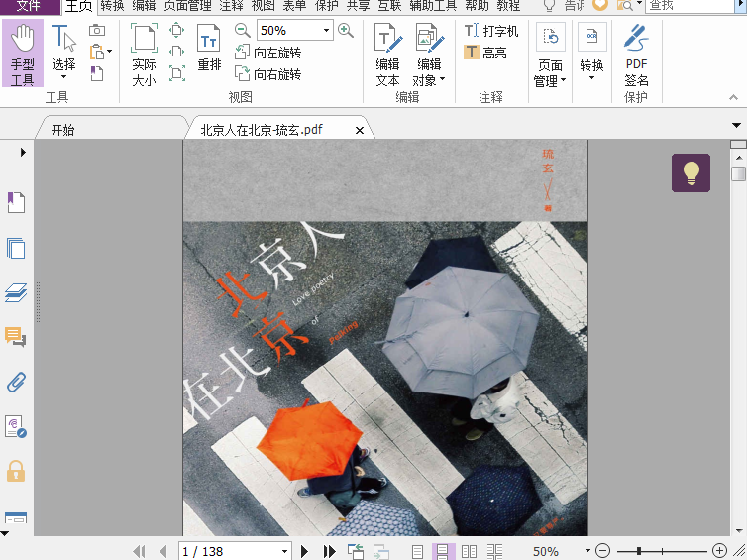Collapse the ribbon with the up chevron
Screen dimensions: 747x560
[734, 97]
